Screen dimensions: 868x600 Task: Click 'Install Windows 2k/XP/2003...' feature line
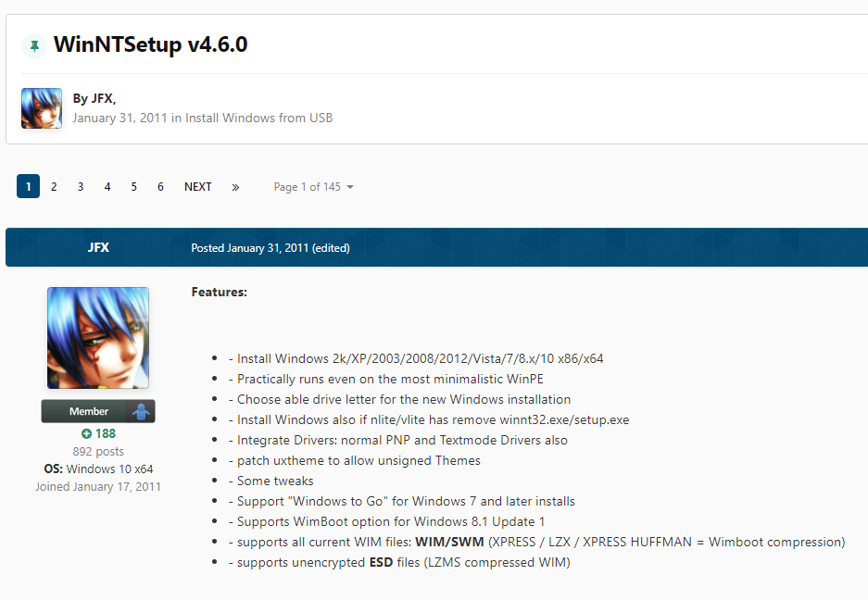point(416,358)
